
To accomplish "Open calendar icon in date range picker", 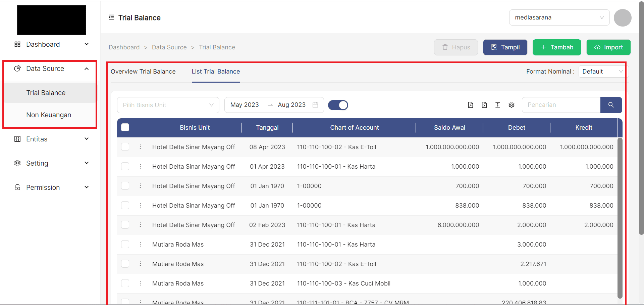I will 315,105.
